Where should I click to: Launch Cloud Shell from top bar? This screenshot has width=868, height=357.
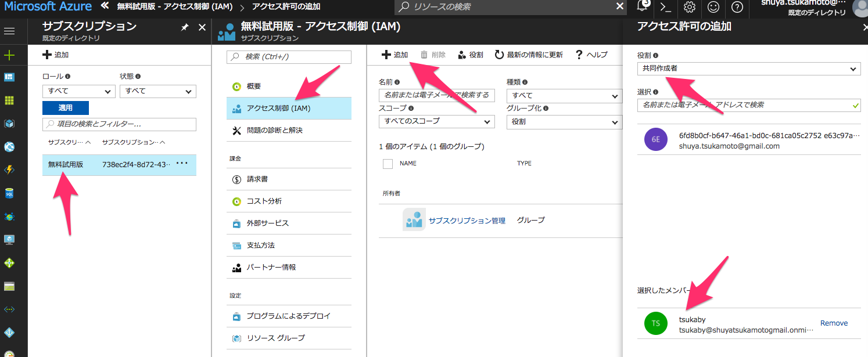[x=666, y=7]
